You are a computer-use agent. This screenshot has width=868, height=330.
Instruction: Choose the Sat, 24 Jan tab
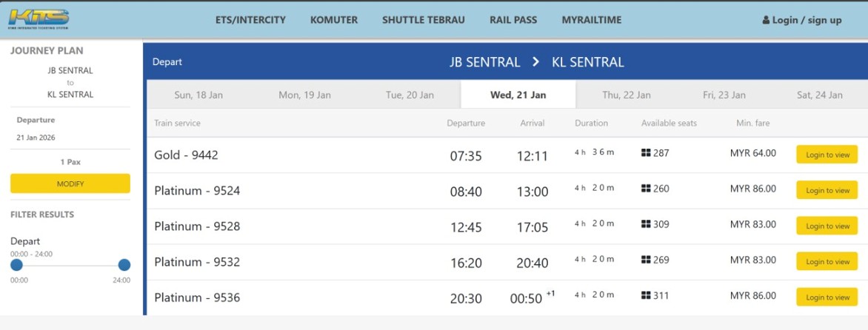(x=819, y=95)
